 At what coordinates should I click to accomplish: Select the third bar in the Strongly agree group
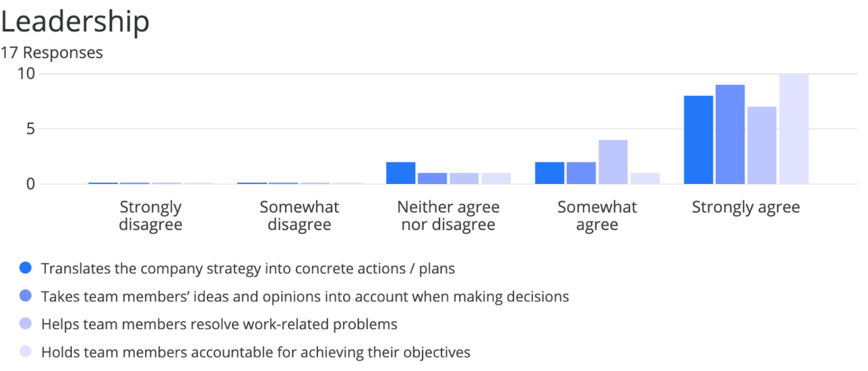[x=762, y=145]
